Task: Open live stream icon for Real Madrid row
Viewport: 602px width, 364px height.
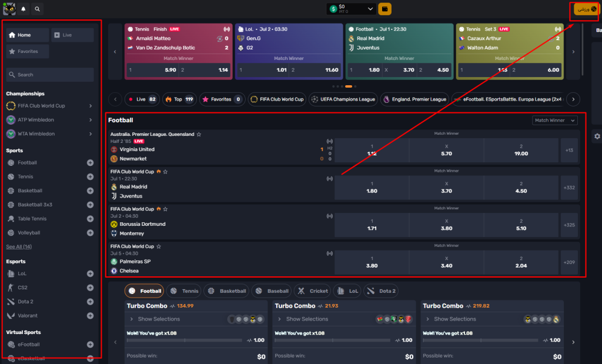Action: tap(329, 179)
